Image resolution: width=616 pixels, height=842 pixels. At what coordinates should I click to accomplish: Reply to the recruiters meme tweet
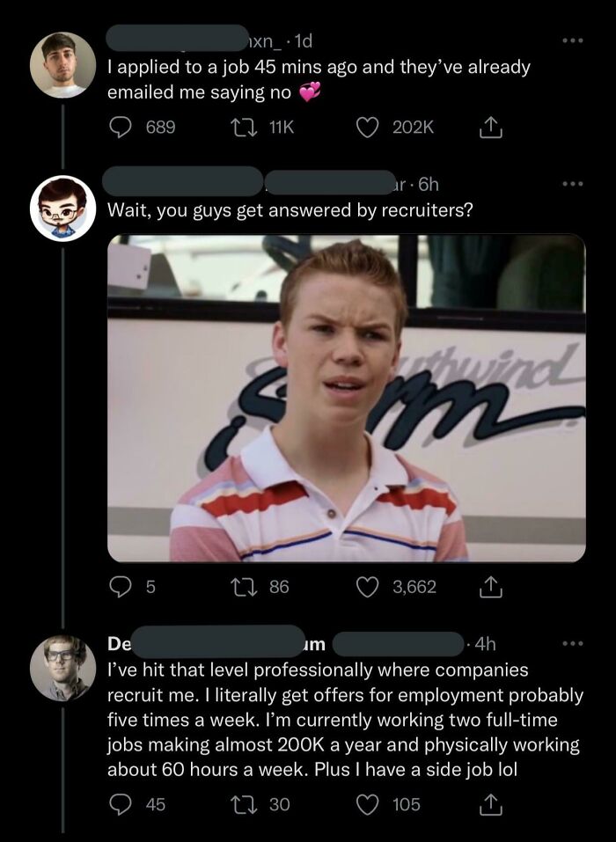point(121,586)
